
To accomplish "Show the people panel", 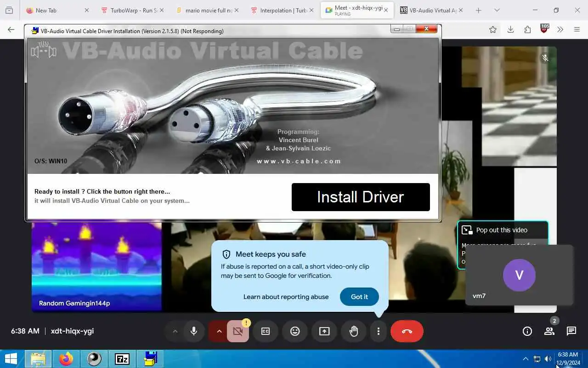I will [x=549, y=331].
